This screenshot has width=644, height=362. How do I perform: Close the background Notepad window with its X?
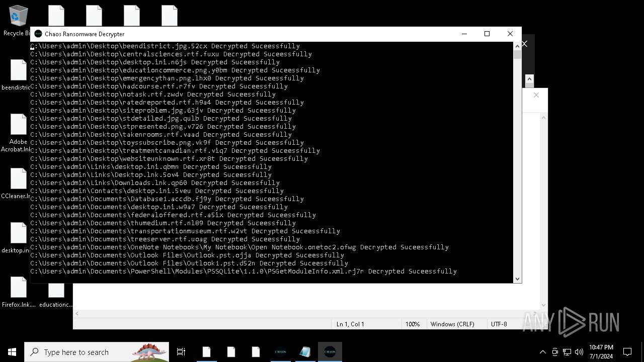[536, 95]
